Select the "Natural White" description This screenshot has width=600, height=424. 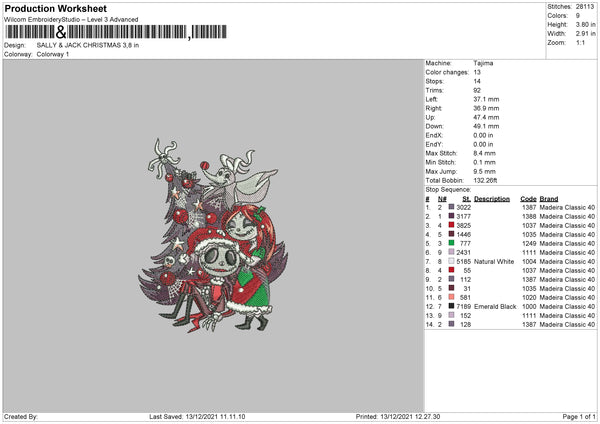(x=494, y=262)
